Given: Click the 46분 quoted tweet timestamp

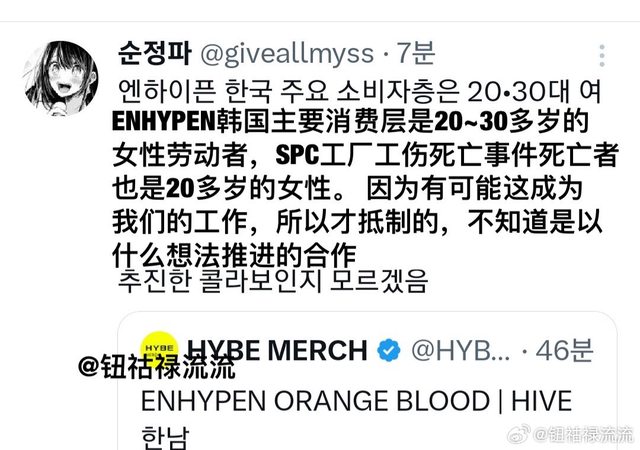Looking at the screenshot, I should 564,350.
